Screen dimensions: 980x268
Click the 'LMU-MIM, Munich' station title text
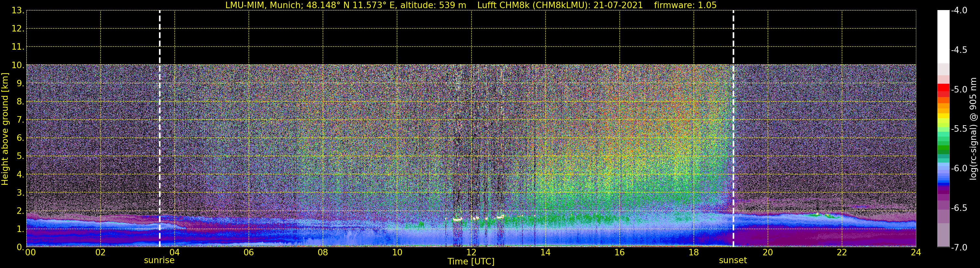click(x=263, y=5)
